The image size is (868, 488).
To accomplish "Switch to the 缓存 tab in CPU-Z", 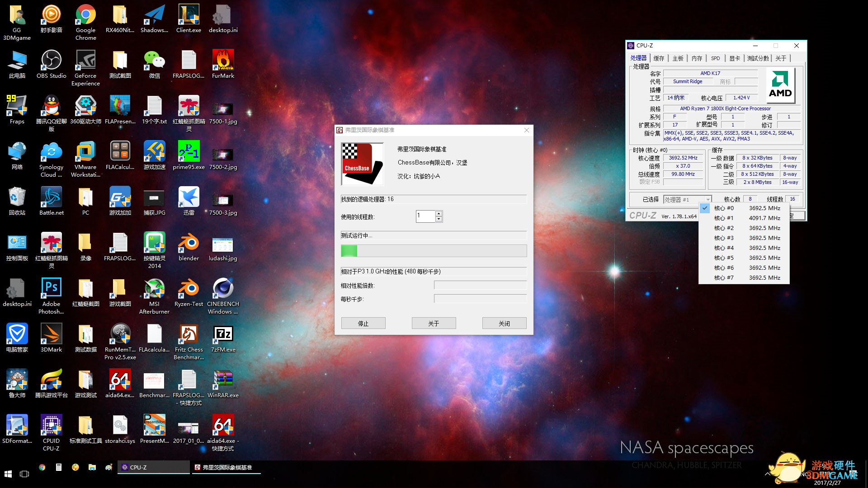I will 659,58.
